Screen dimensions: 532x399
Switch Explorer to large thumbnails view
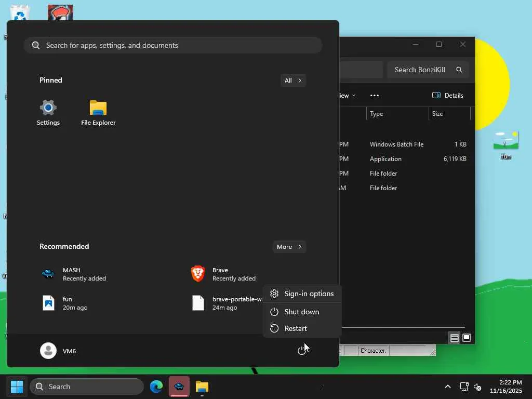(467, 338)
